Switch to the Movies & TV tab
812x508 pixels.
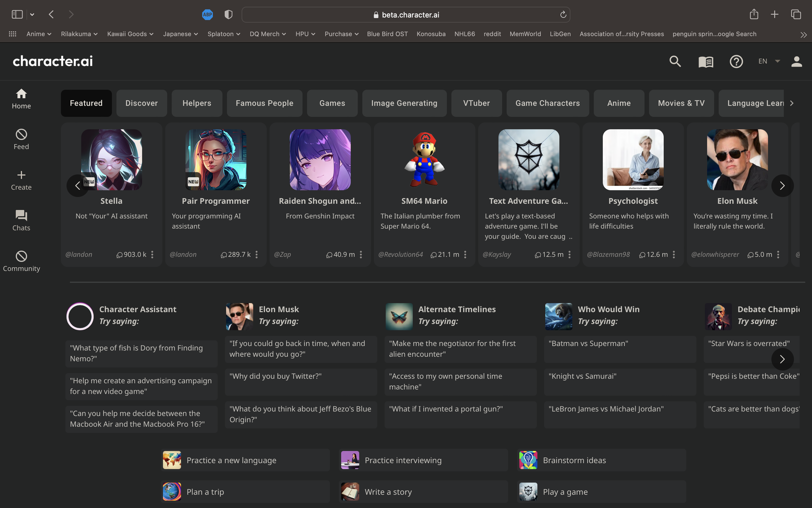point(681,103)
